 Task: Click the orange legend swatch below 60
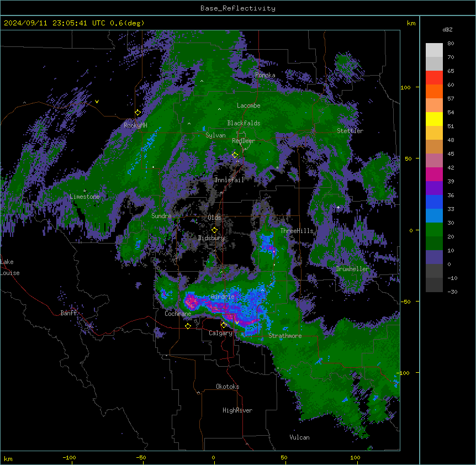click(434, 91)
